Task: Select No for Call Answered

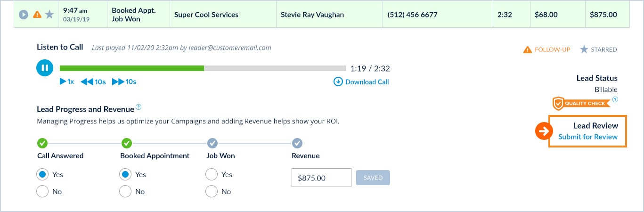Action: [42, 191]
